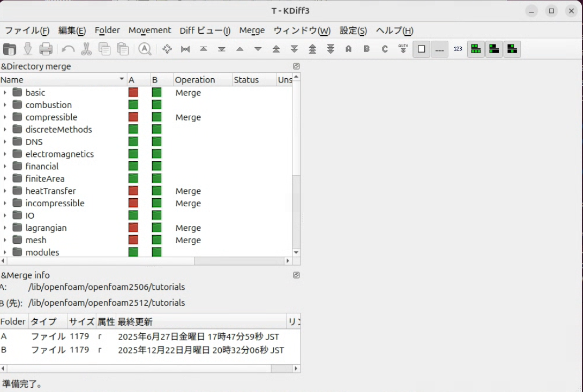This screenshot has height=392, width=583.
Task: Expand the incompressible folder in the tree
Action: tap(5, 204)
